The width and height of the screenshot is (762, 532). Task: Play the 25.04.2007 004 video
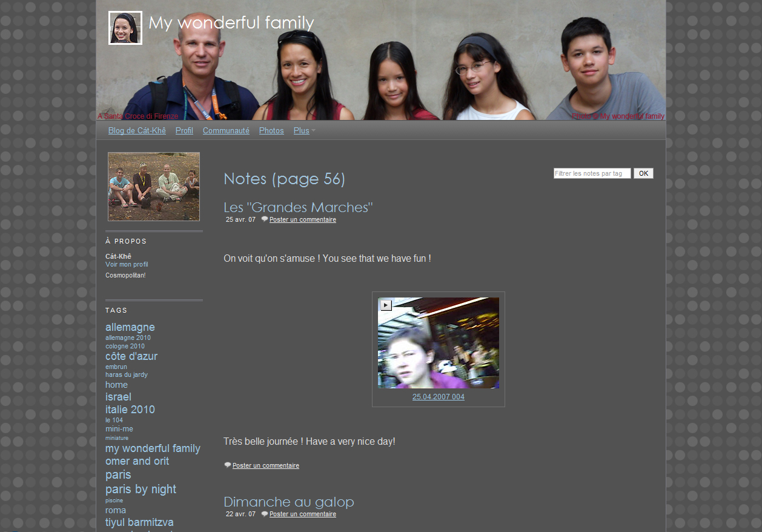(x=386, y=305)
